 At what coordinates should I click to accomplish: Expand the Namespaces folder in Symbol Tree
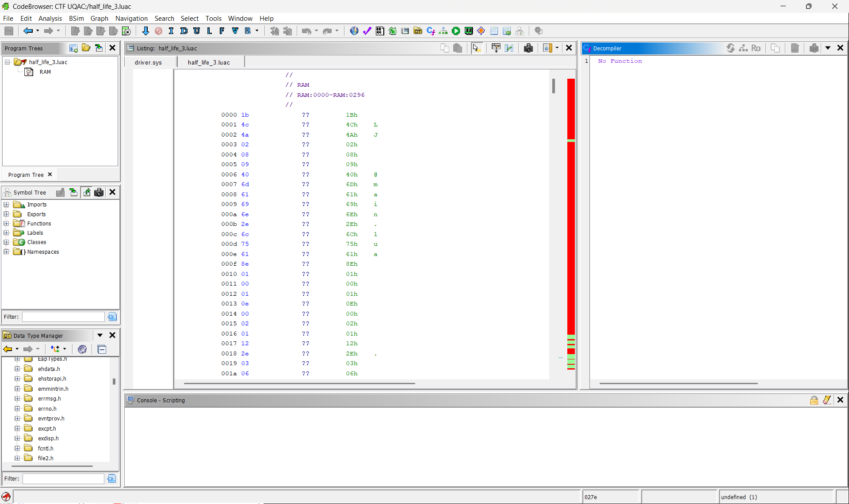pyautogui.click(x=7, y=252)
